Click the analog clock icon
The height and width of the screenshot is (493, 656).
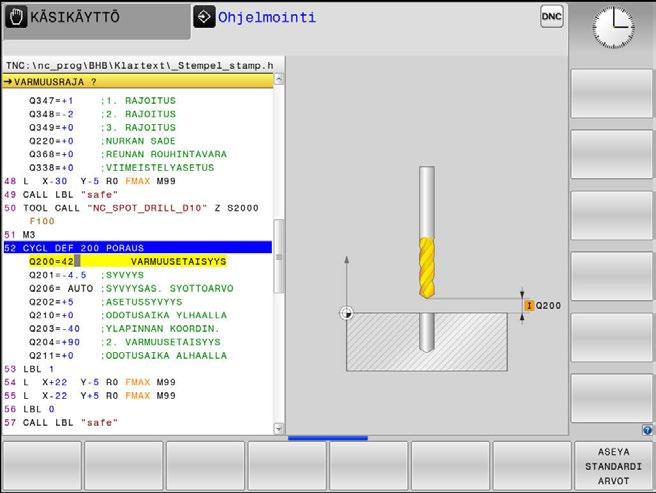tap(613, 28)
